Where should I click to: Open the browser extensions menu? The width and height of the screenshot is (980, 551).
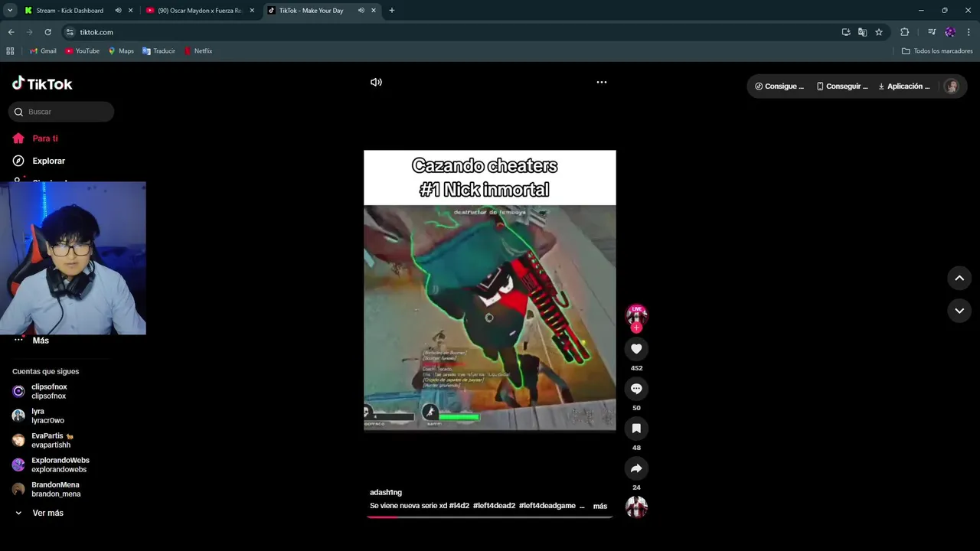pos(905,32)
